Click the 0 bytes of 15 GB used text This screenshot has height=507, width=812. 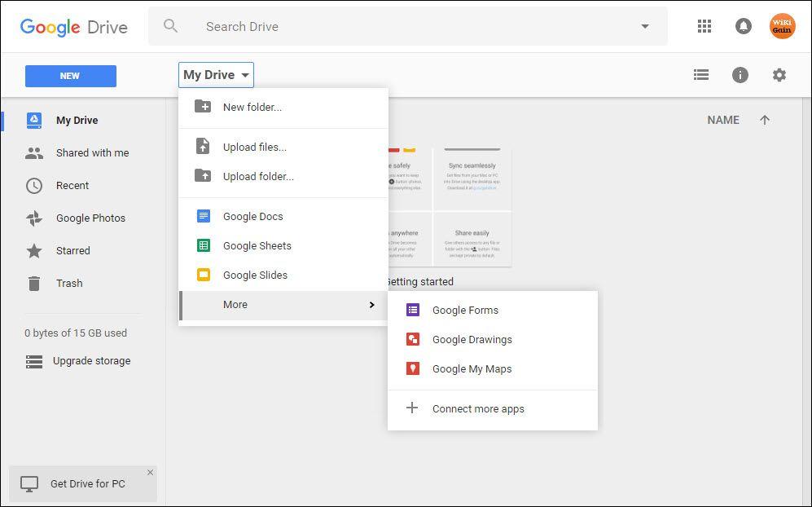point(76,333)
